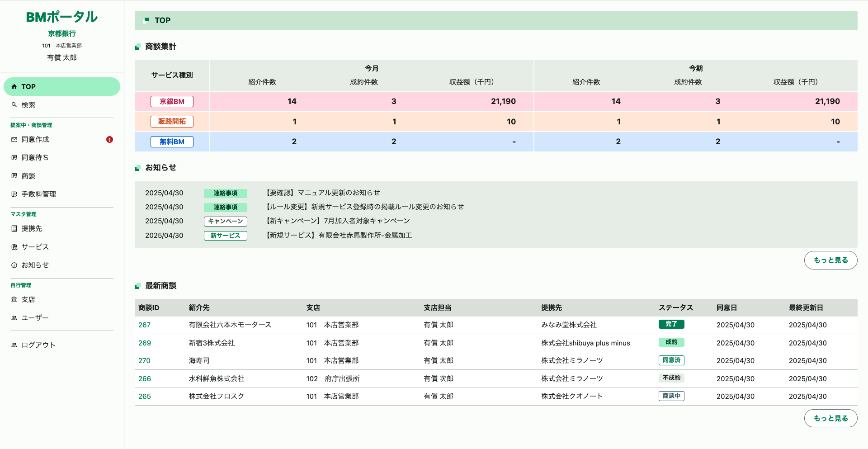Click the 商談中 status badge
The height and width of the screenshot is (449, 868).
click(671, 396)
